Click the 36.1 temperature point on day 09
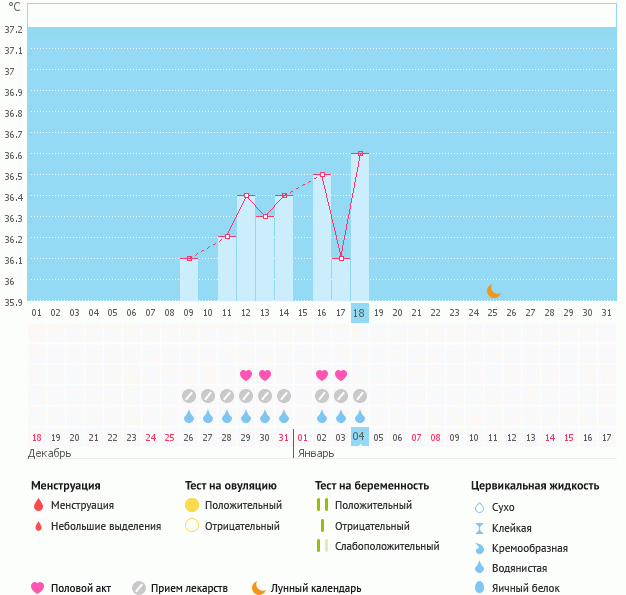The height and width of the screenshot is (595, 626). (x=189, y=259)
